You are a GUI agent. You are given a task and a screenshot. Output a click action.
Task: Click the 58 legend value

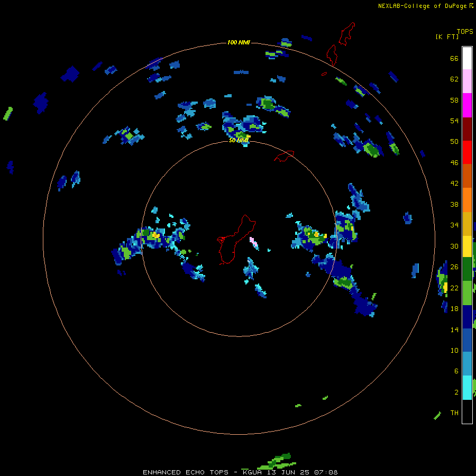point(454,100)
